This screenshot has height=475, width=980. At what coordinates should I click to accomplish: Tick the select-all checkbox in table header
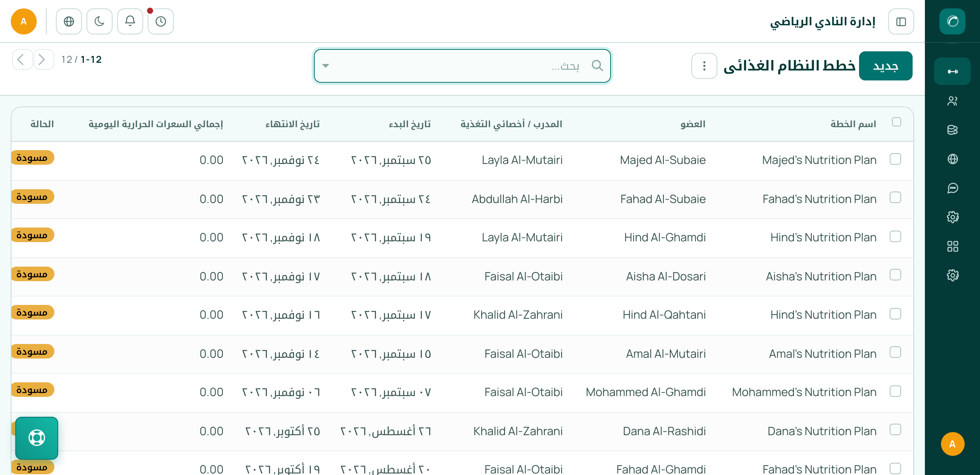click(x=896, y=122)
